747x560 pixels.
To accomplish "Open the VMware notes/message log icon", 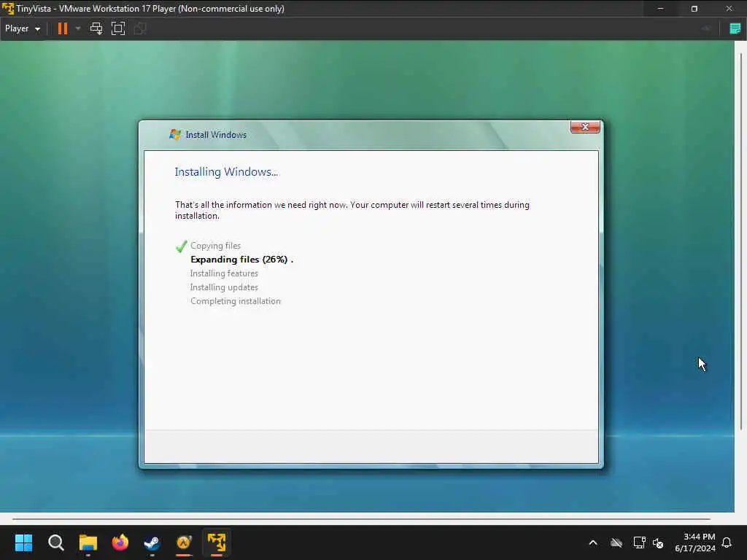I will click(735, 28).
